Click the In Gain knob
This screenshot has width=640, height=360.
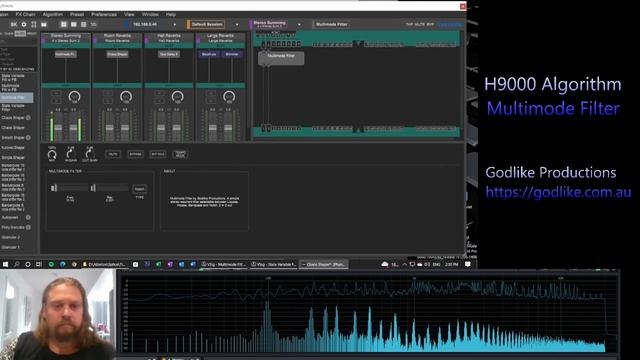click(71, 153)
